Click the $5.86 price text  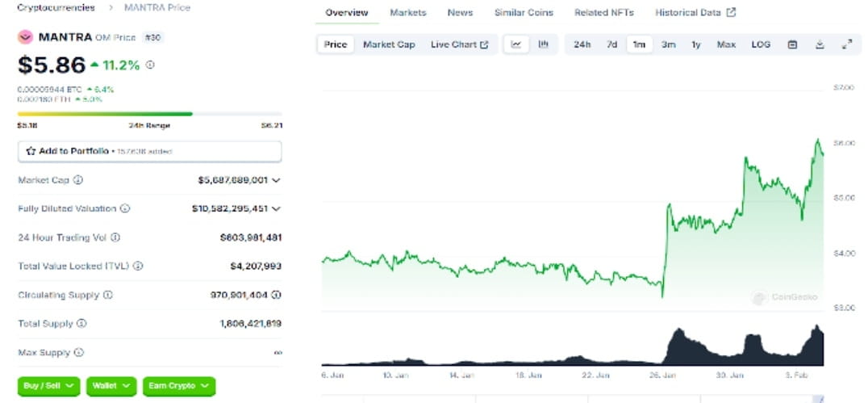[52, 65]
